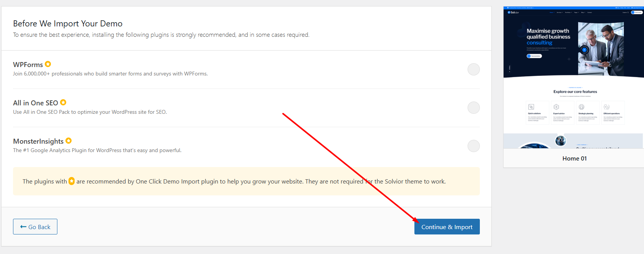Screen dimensions: 644x254
Task: Click the 'Use All in One SEO Pack' description
Action: click(90, 112)
